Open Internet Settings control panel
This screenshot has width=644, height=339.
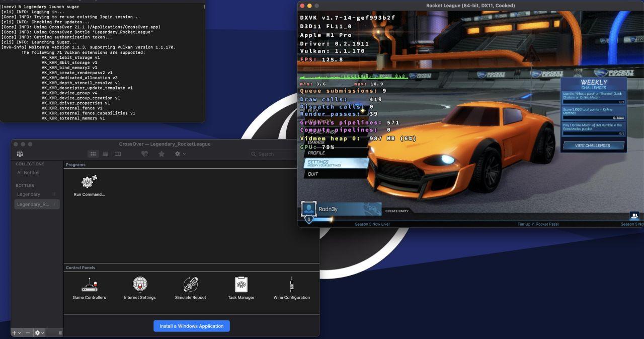pos(140,289)
